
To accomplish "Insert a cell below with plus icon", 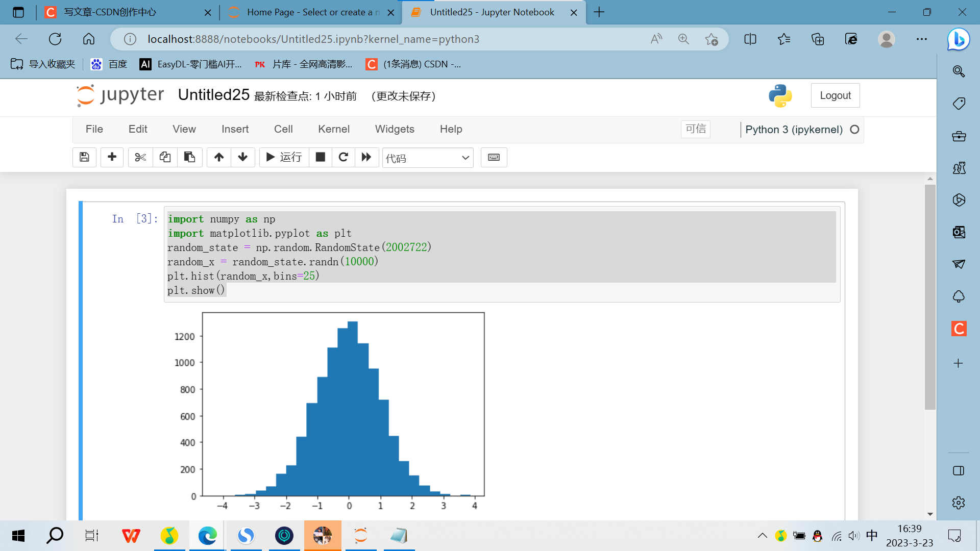I will pos(112,157).
